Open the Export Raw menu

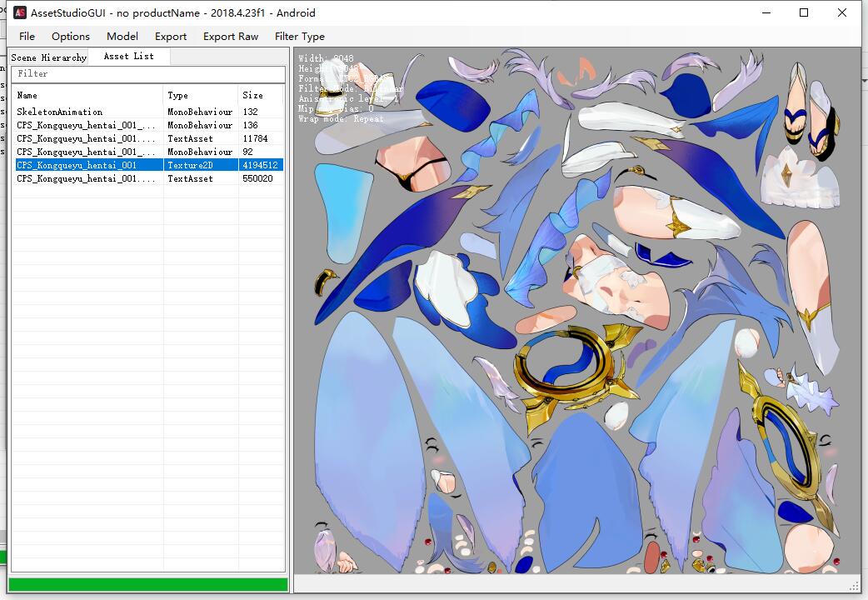pyautogui.click(x=230, y=37)
